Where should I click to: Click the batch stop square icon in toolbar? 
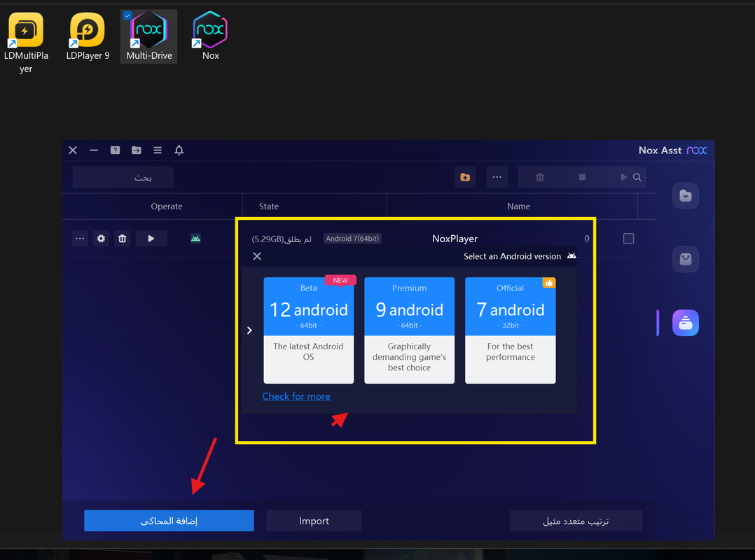[x=582, y=178]
